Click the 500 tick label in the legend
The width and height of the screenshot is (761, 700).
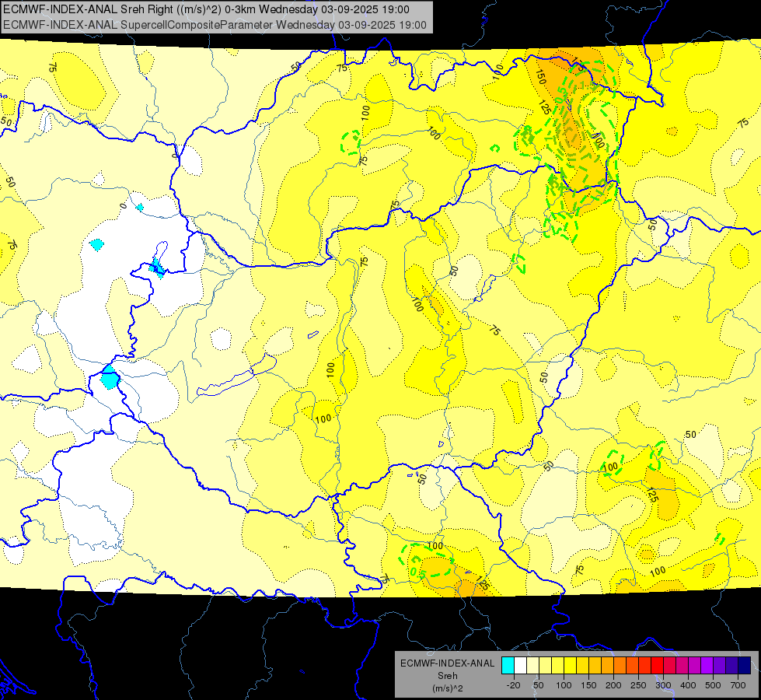coord(713,685)
